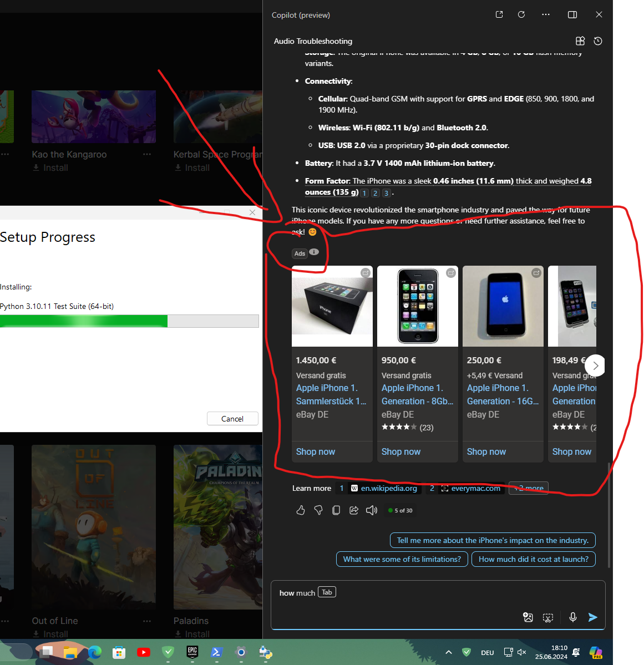
Task: Copy the Copilot response
Action: click(336, 510)
